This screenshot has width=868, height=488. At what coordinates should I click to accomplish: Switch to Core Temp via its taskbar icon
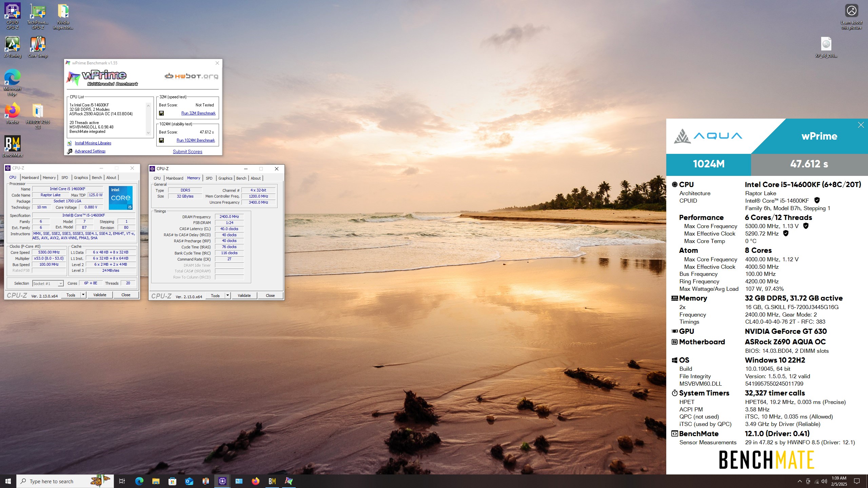click(x=205, y=481)
